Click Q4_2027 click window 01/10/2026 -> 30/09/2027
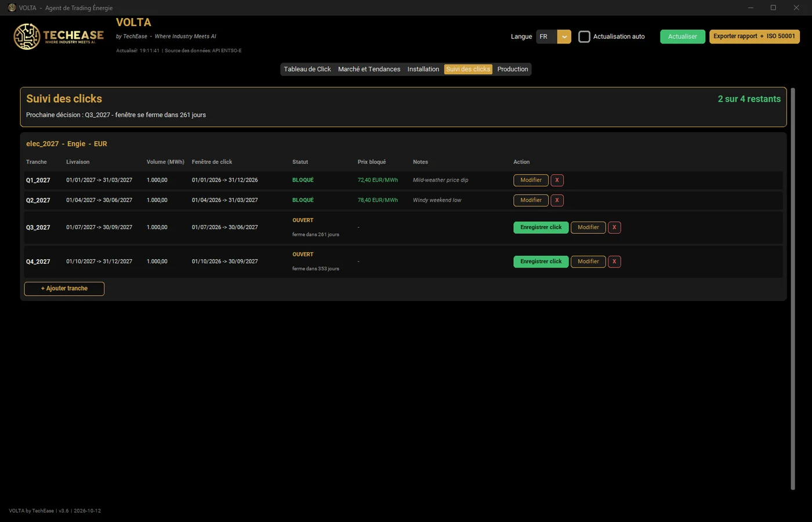The width and height of the screenshot is (812, 522). coord(224,262)
